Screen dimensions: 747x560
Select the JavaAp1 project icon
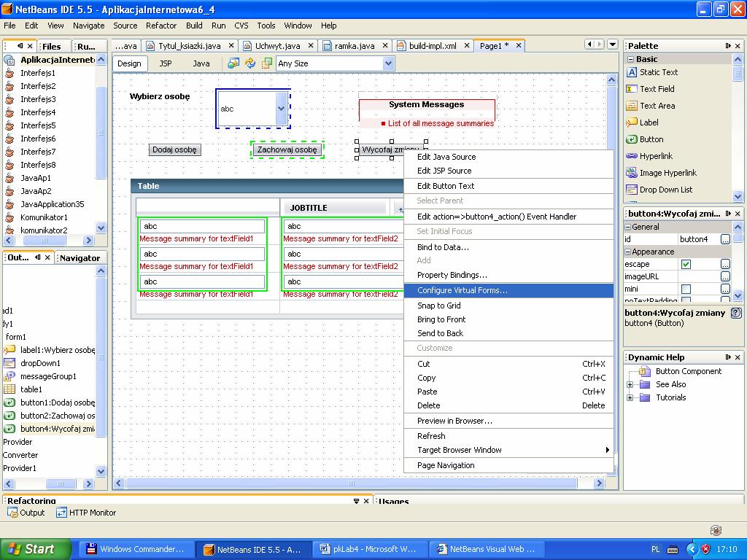[9, 178]
